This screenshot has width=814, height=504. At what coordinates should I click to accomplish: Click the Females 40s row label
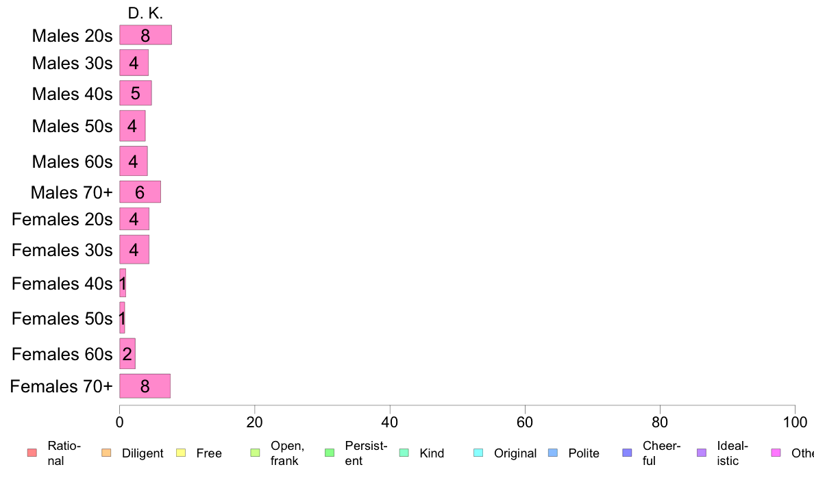pos(62,284)
